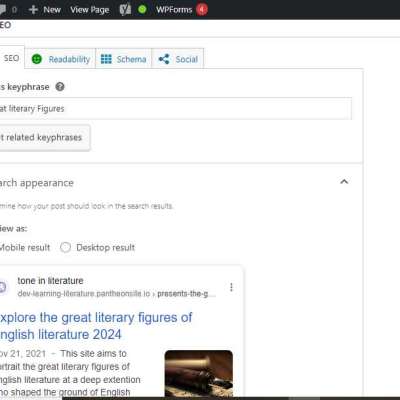Open the three-dot menu in search preview
Screen dimensions: 400x400
[x=231, y=287]
